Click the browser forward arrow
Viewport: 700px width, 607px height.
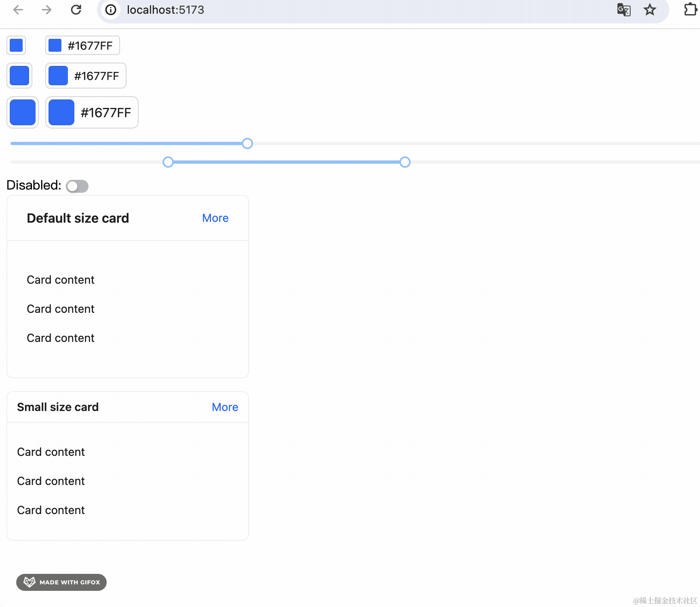click(47, 10)
